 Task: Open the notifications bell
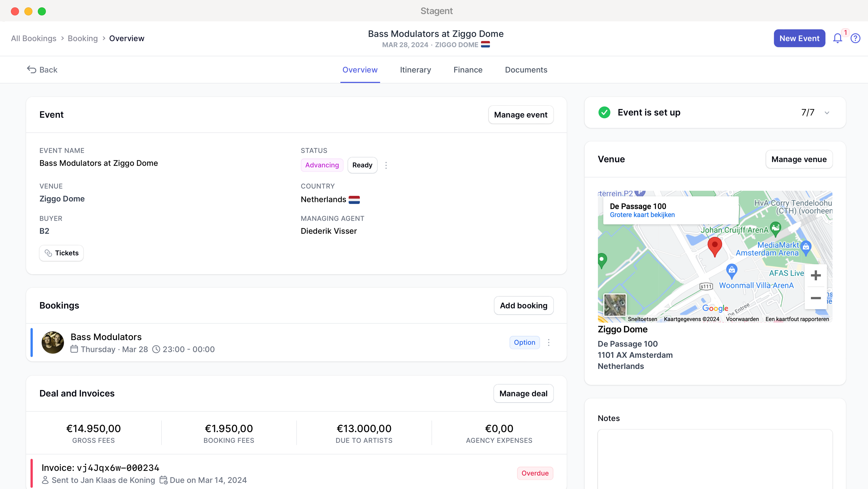(x=837, y=38)
